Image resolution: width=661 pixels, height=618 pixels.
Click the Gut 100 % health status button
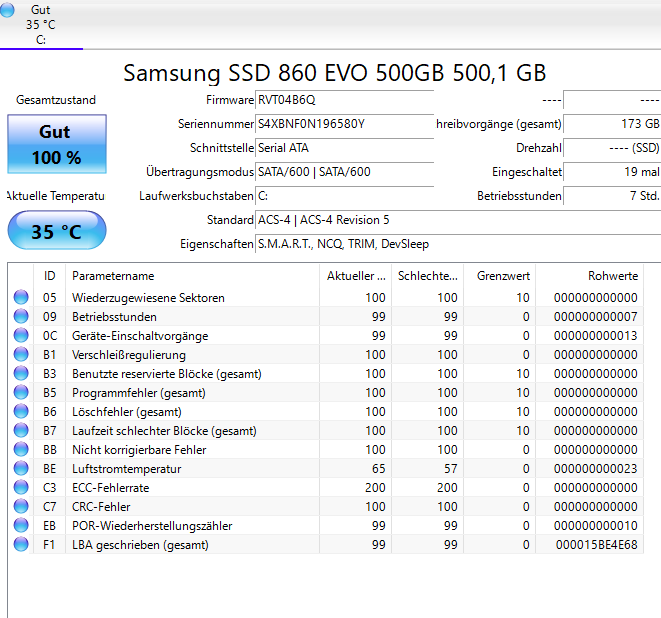57,144
